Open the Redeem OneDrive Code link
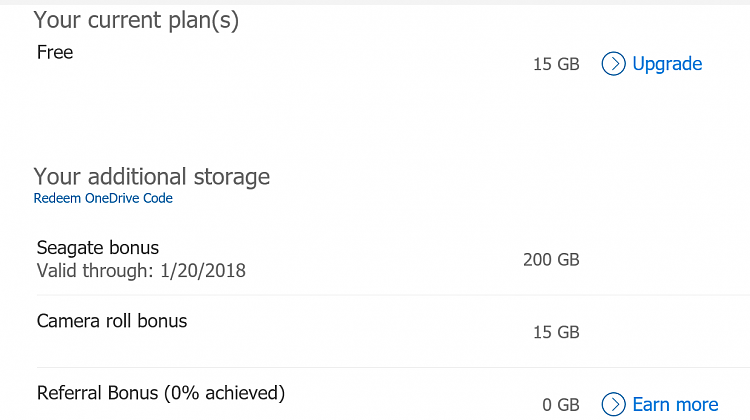Screen dimensions: 750x420 (103, 198)
